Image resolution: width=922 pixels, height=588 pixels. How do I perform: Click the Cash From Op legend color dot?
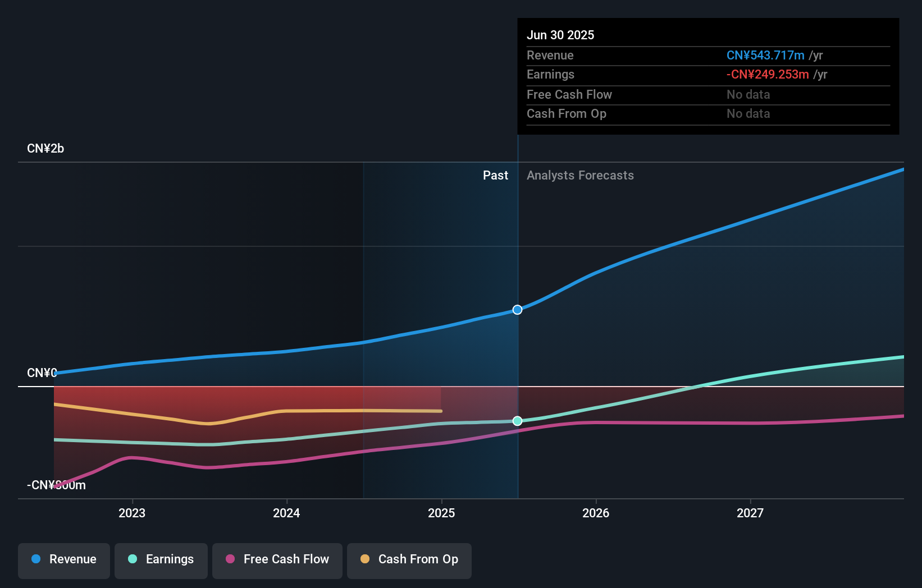click(x=365, y=559)
